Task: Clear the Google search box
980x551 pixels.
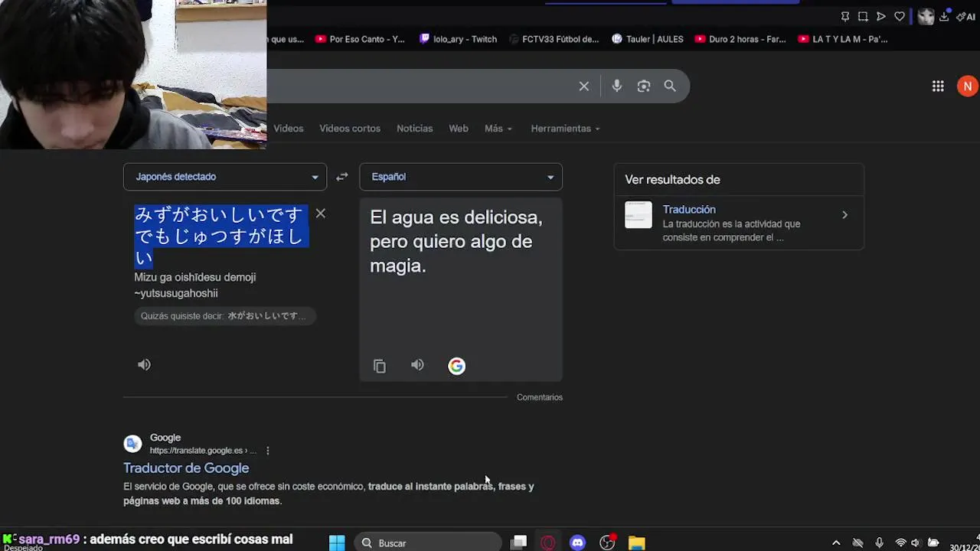Action: pyautogui.click(x=583, y=86)
